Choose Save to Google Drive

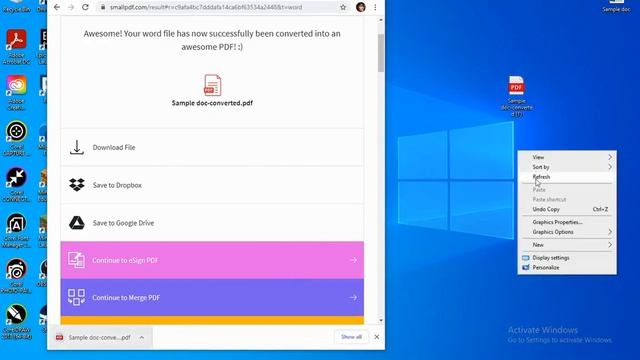[x=212, y=223]
